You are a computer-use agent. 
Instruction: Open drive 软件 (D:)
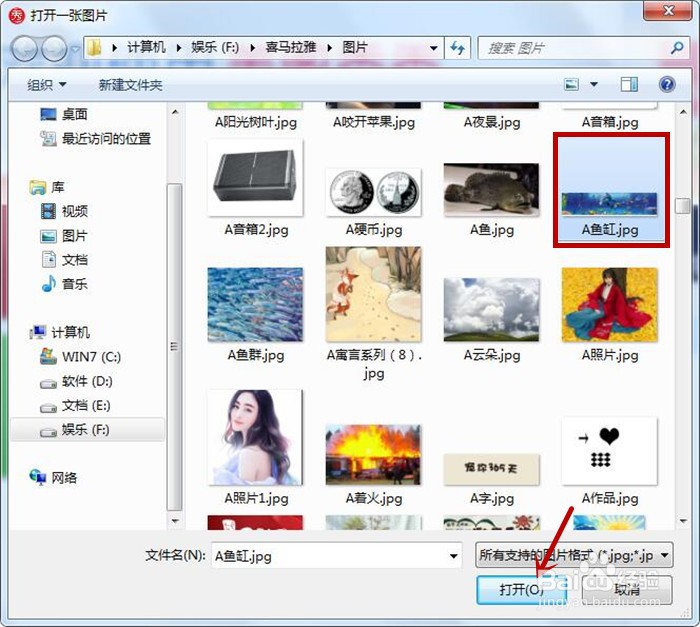76,381
